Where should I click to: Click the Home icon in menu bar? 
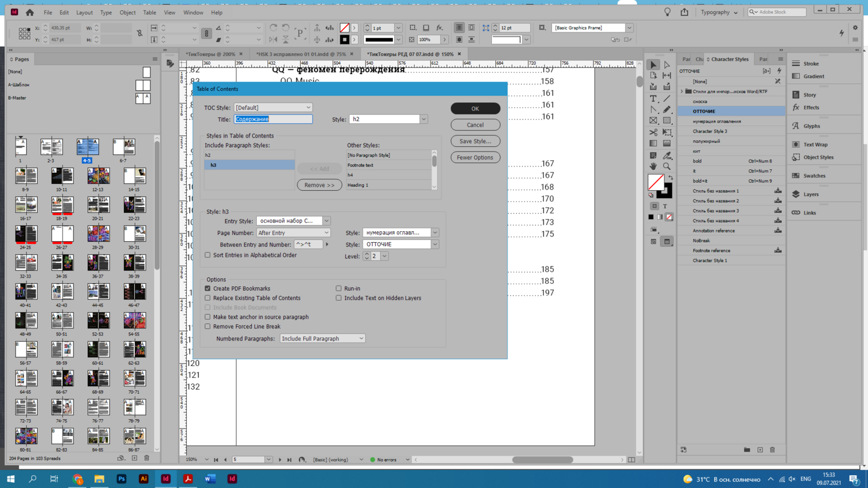[x=30, y=12]
